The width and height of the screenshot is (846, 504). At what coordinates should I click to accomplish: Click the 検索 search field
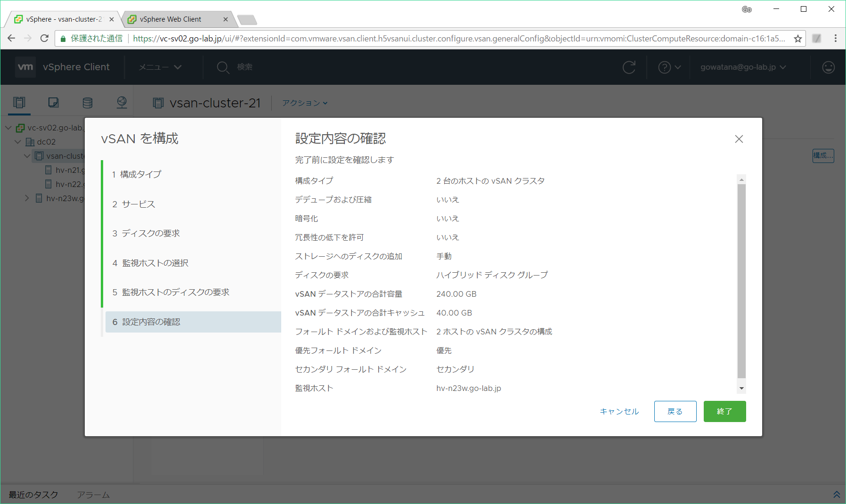(x=245, y=67)
